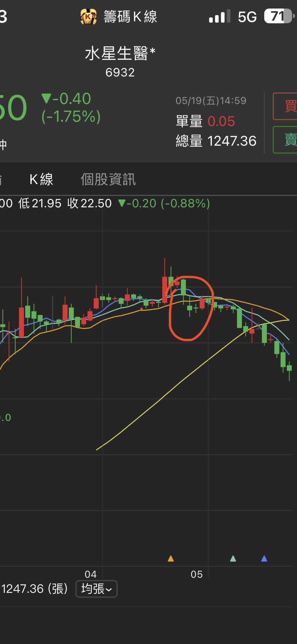
Task: Tap the red 買 buy button
Action: tap(285, 106)
